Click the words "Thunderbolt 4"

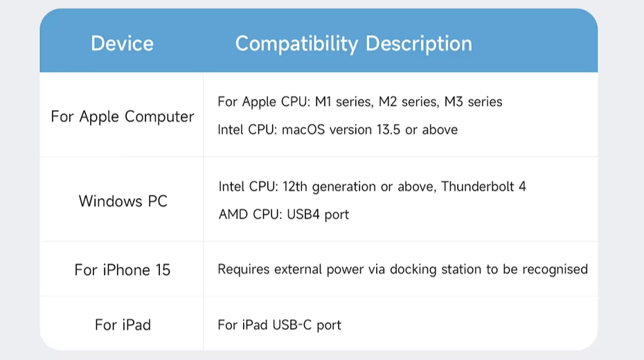[x=483, y=186]
